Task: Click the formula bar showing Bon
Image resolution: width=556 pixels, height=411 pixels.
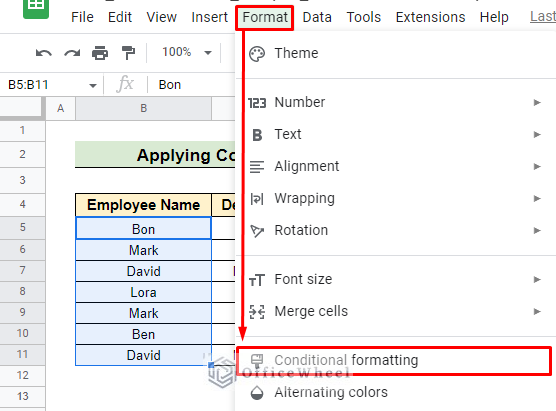Action: point(191,85)
